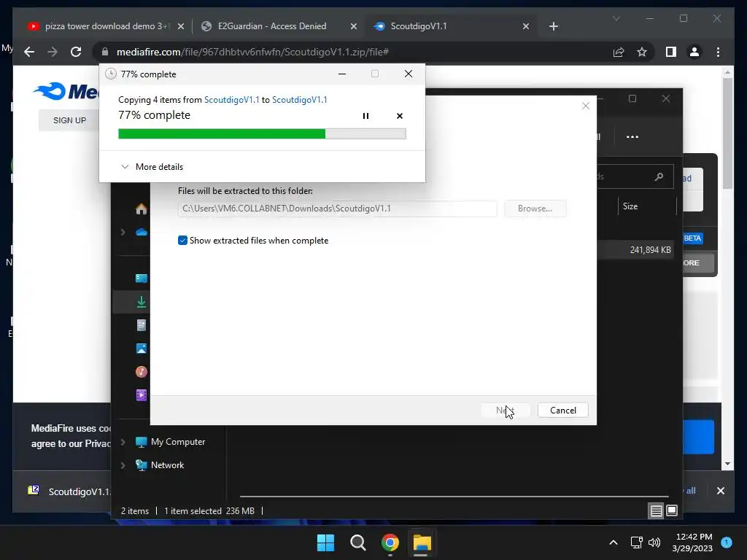Reload the MediaFire page

click(76, 52)
